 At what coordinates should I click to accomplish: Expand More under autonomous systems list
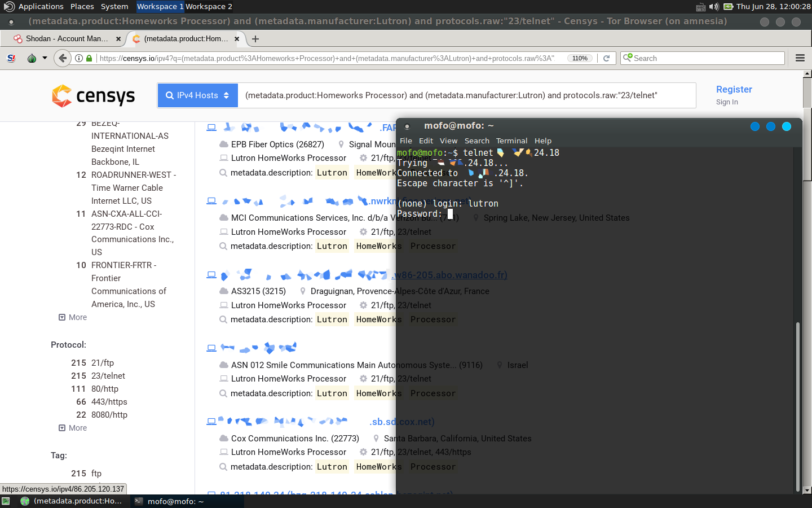click(73, 317)
